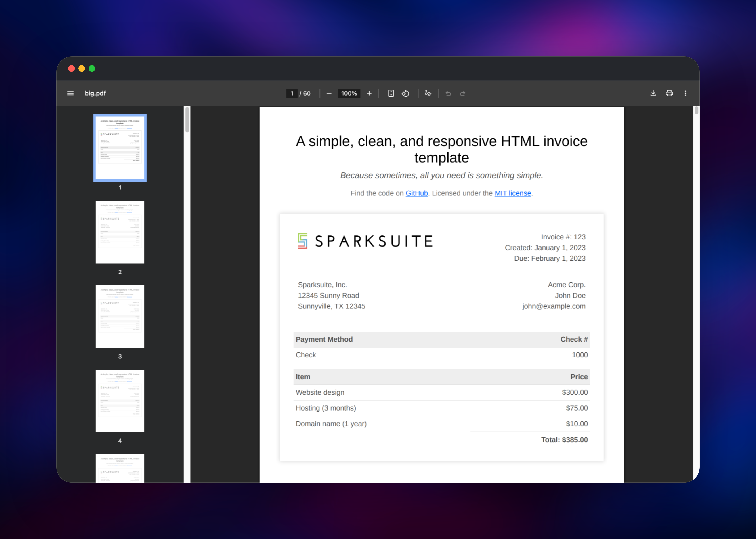Click the 'Sparksuite, Inc.' address line
This screenshot has height=539, width=756.
click(322, 285)
